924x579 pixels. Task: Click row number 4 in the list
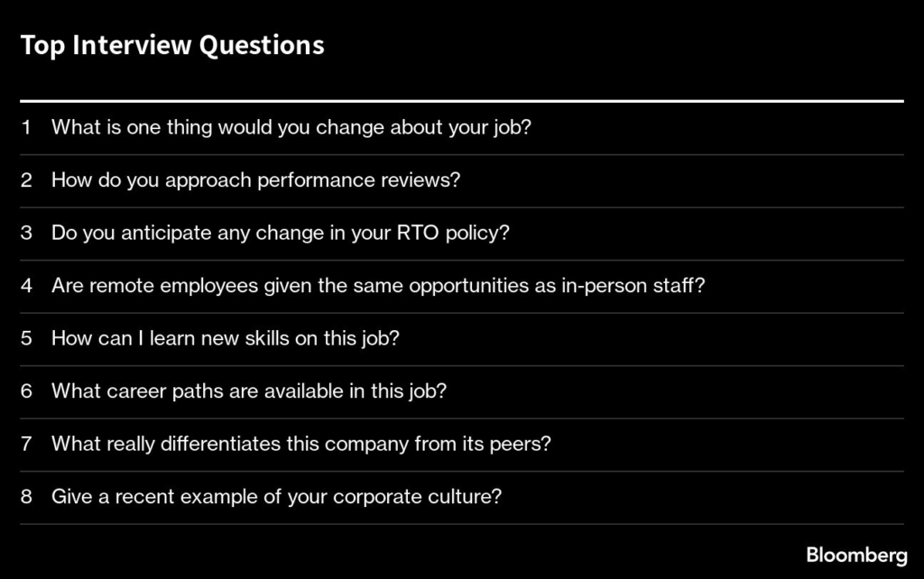click(x=26, y=286)
